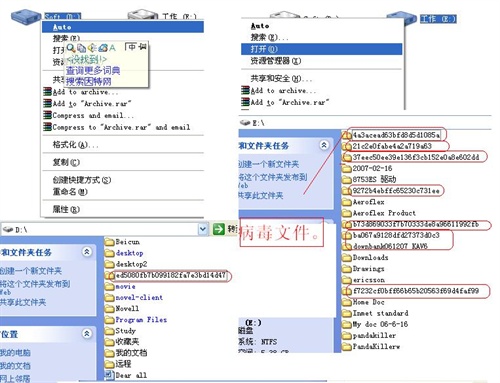The image size is (500, 383).
Task: Select the Dear all document icon
Action: pos(110,375)
